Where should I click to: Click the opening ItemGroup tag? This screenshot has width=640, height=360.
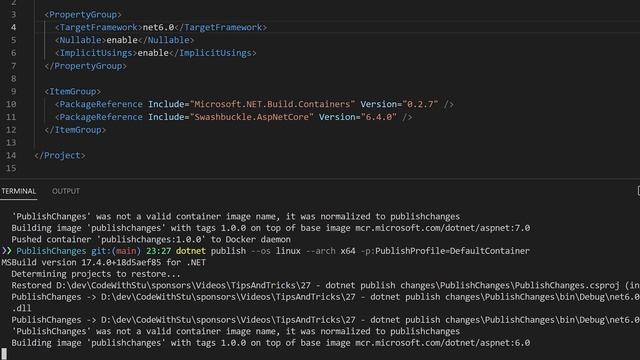click(x=73, y=91)
